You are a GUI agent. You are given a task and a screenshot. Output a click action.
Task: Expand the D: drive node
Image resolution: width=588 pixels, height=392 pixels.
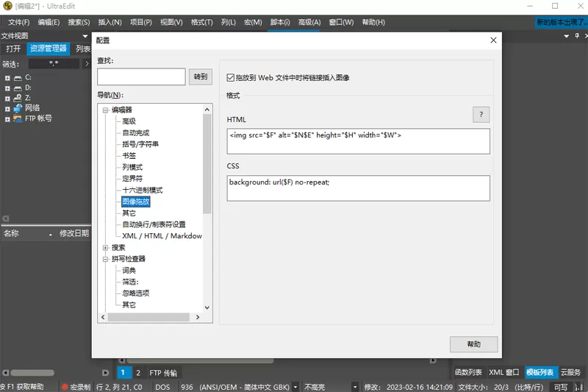7,88
